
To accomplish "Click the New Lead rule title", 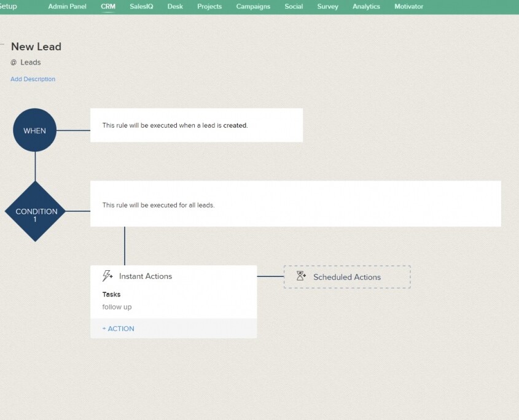I will tap(36, 47).
